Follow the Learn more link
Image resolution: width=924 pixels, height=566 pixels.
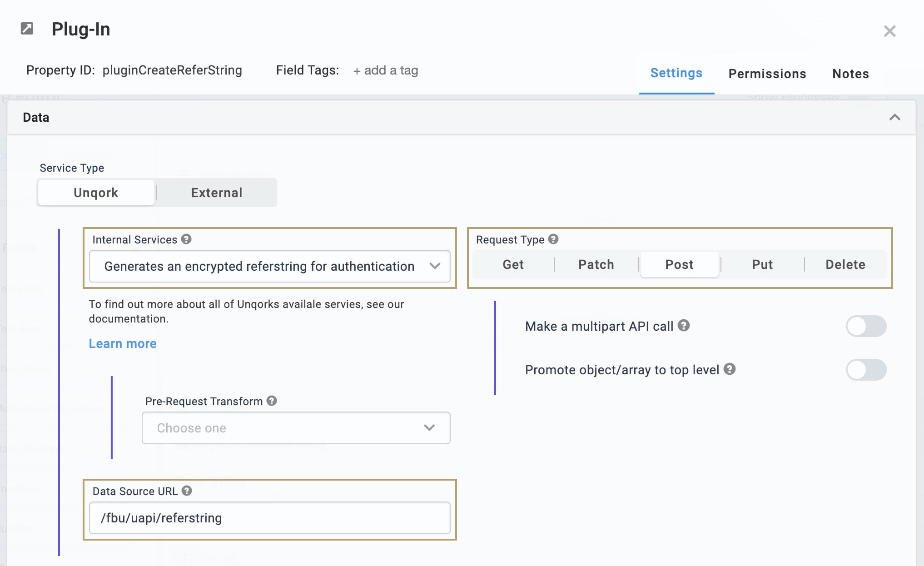pos(123,343)
